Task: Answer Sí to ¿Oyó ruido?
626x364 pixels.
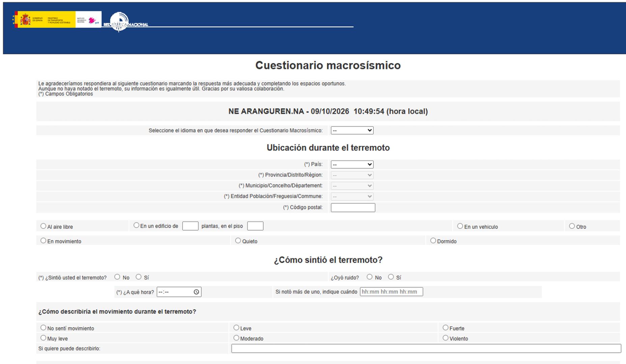Action: click(391, 277)
